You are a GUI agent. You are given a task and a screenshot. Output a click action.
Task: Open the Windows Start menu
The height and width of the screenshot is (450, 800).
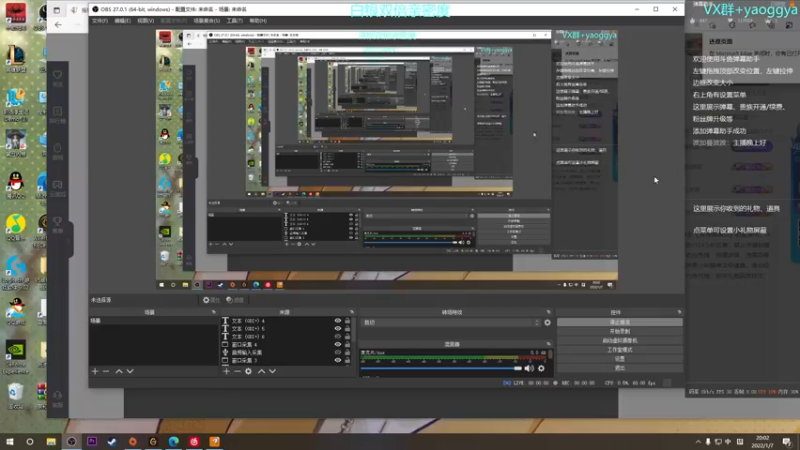coord(10,441)
